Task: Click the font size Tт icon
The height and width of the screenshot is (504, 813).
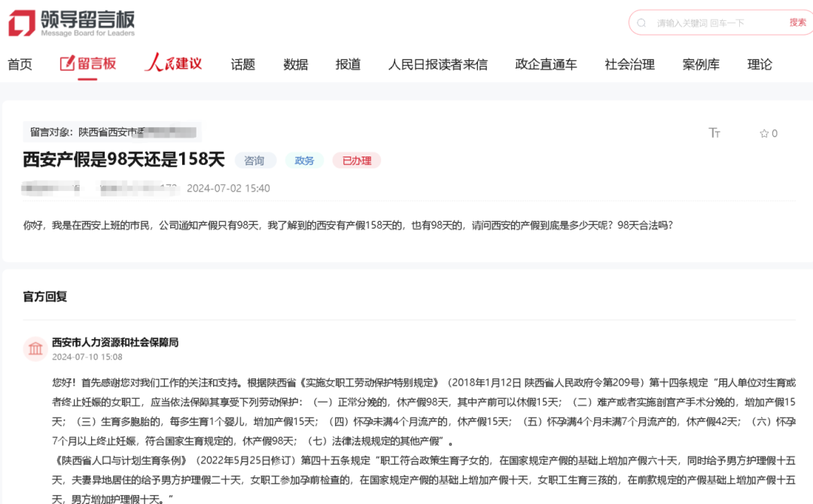Action: pyautogui.click(x=714, y=133)
